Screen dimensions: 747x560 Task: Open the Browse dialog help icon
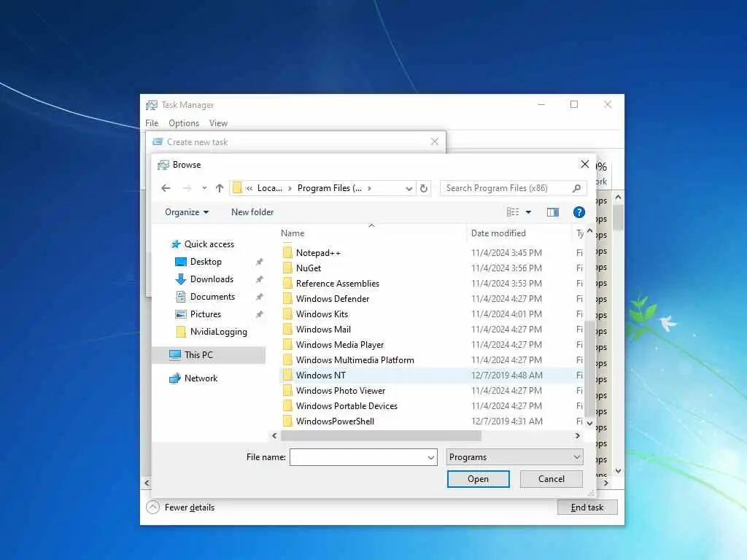point(578,212)
